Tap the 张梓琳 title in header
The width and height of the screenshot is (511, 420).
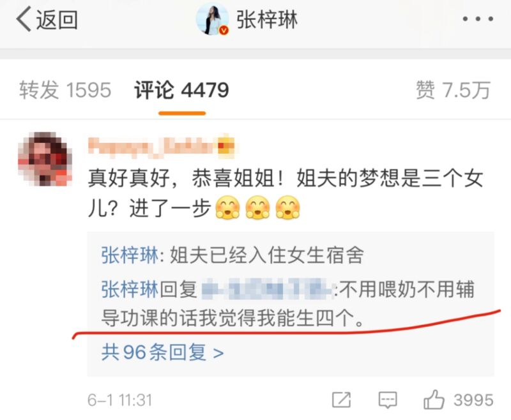(267, 20)
